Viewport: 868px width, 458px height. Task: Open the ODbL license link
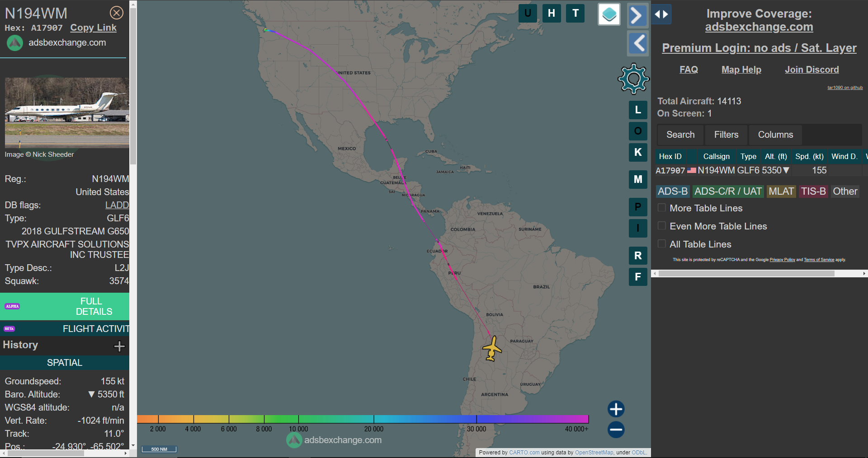click(x=639, y=453)
